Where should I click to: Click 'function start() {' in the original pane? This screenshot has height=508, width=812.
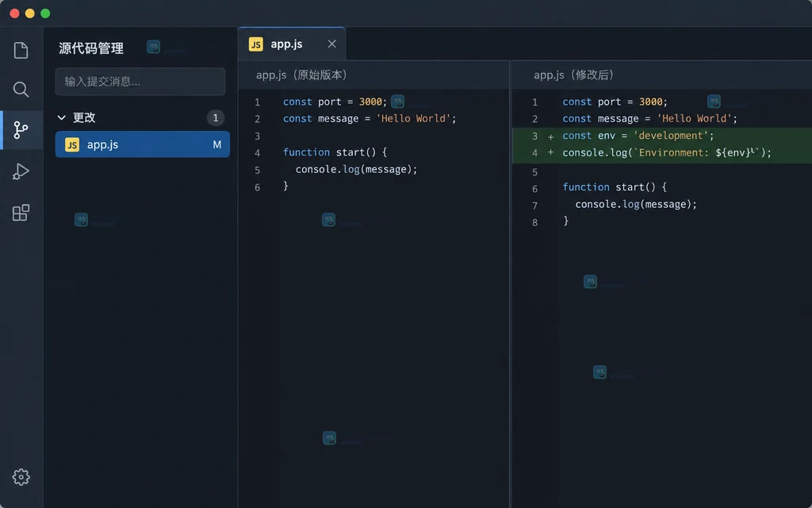[x=335, y=152]
